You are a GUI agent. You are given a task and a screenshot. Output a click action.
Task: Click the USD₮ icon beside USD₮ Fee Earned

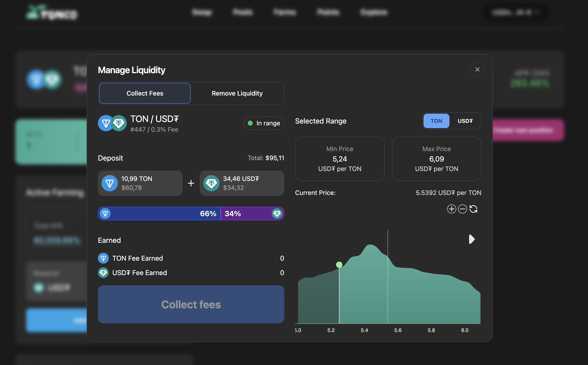103,273
